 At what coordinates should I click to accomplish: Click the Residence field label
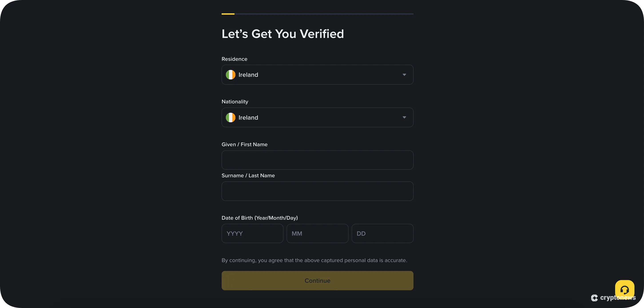[234, 59]
